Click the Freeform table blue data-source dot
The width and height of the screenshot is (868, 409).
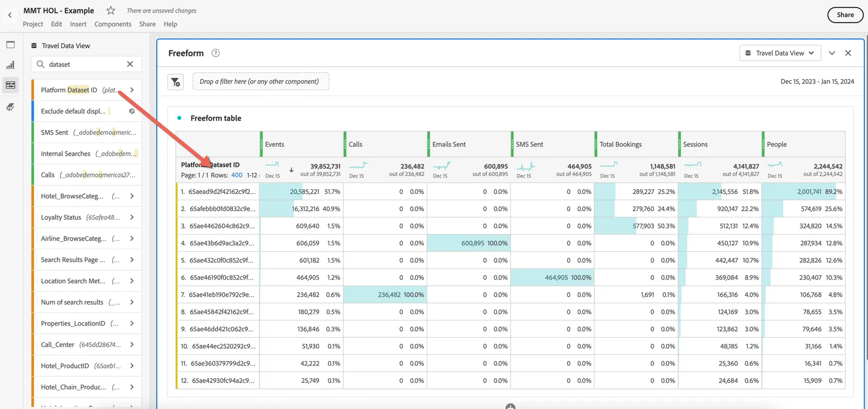(179, 118)
